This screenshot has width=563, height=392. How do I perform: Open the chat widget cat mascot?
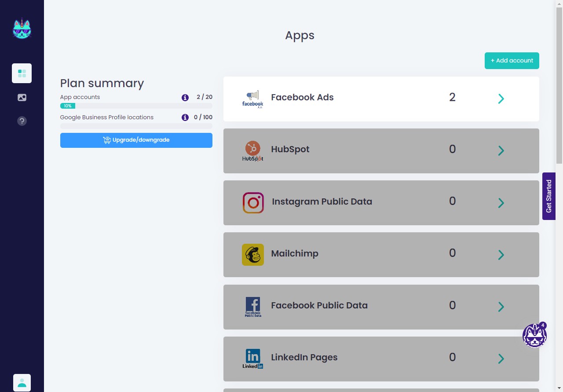[x=534, y=336]
